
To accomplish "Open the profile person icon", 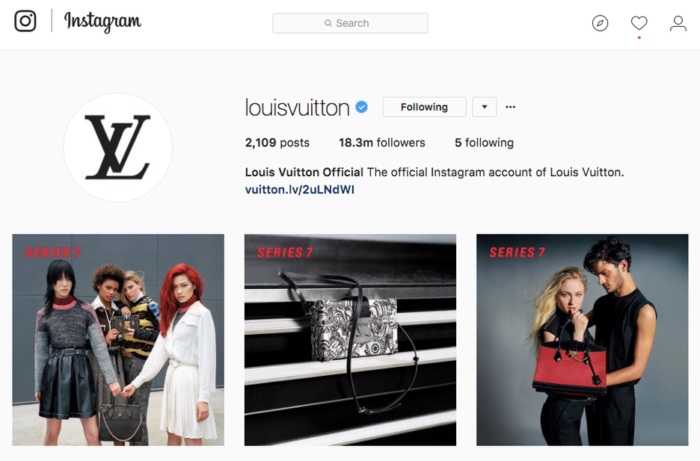I will tap(678, 23).
